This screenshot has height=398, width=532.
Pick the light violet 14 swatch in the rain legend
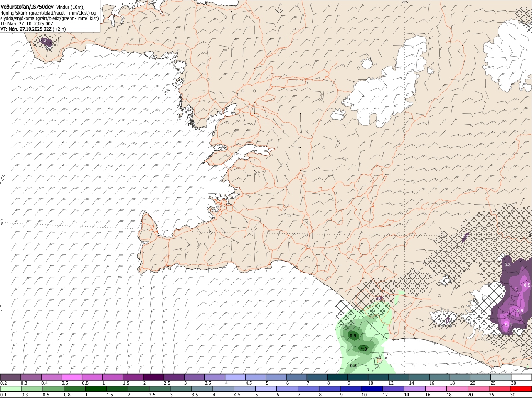(414, 389)
